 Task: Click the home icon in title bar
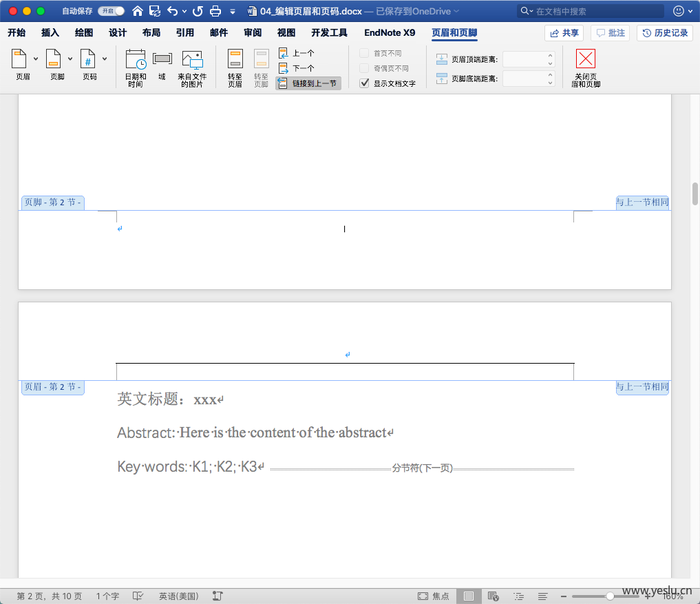click(138, 11)
